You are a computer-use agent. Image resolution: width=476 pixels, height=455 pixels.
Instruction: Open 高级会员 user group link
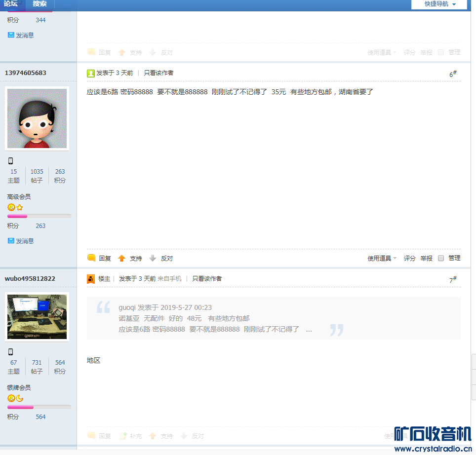pyautogui.click(x=19, y=196)
